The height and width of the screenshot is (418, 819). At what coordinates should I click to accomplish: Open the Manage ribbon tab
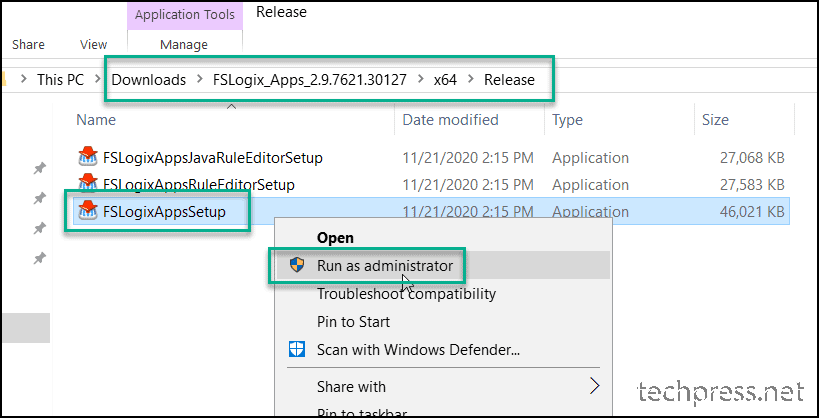point(184,44)
